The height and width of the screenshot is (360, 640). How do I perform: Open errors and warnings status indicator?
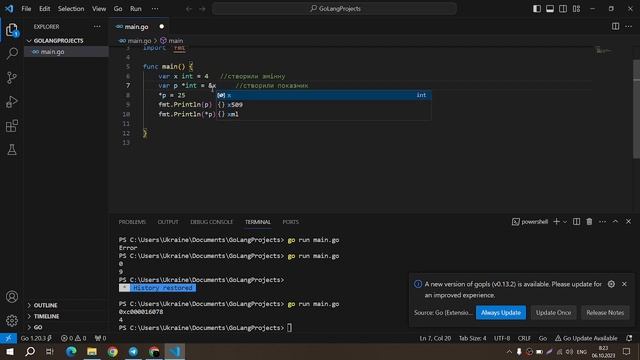click(73, 338)
